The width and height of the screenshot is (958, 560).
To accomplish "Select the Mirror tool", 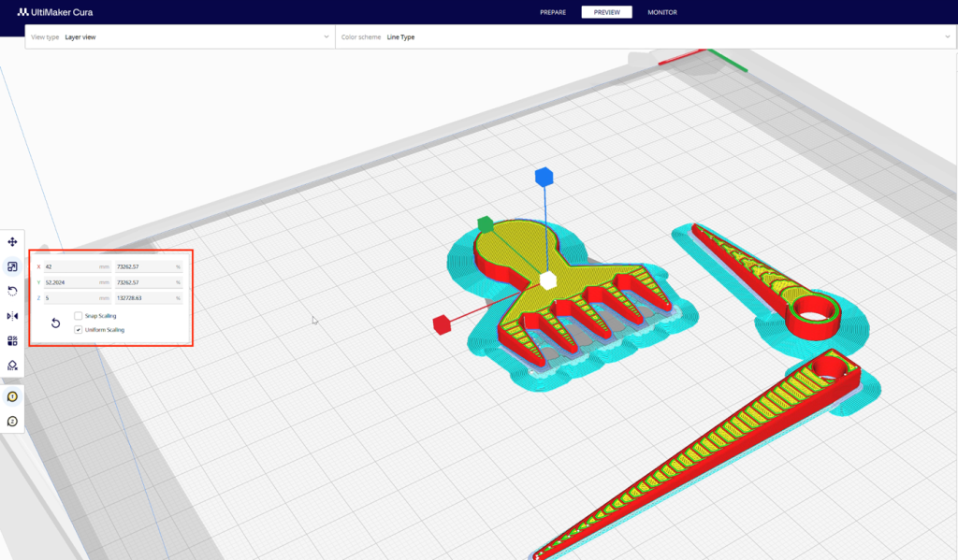I will pyautogui.click(x=12, y=316).
